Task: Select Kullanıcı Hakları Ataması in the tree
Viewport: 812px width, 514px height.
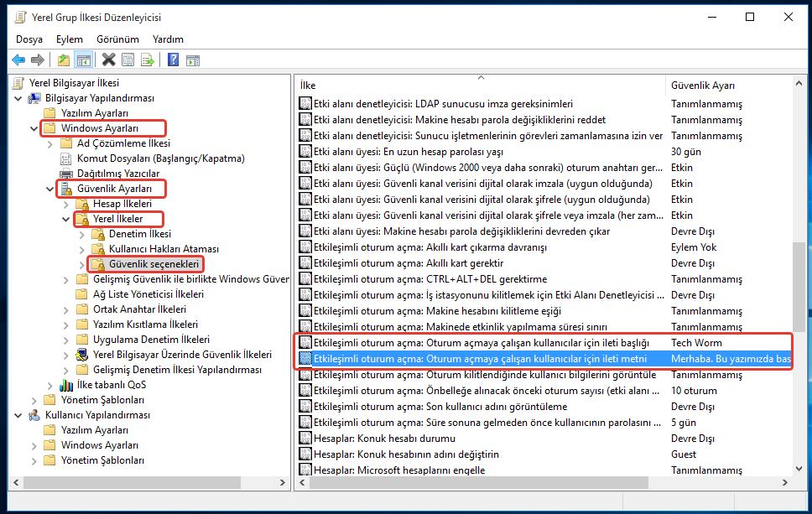Action: pyautogui.click(x=164, y=249)
